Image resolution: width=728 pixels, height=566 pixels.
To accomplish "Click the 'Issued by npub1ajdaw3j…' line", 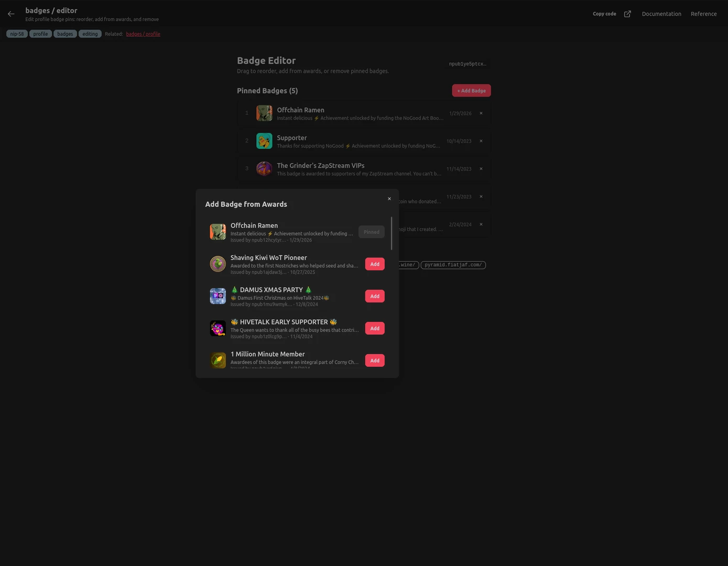I will tap(273, 273).
